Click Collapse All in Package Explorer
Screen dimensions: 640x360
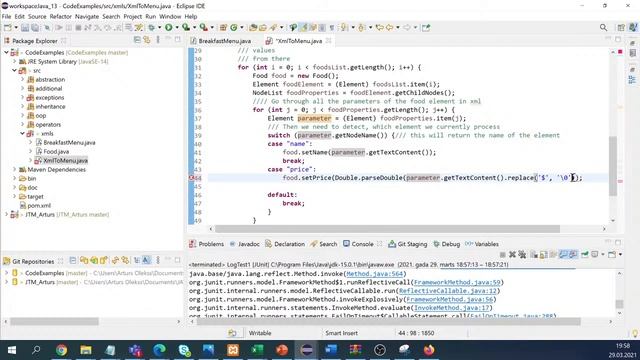[137, 40]
